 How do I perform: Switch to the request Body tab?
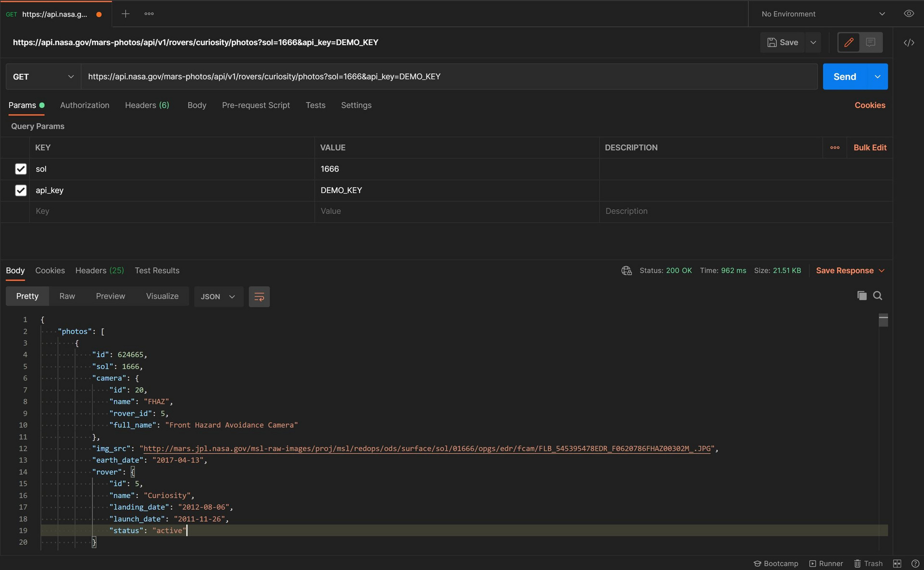click(x=197, y=105)
